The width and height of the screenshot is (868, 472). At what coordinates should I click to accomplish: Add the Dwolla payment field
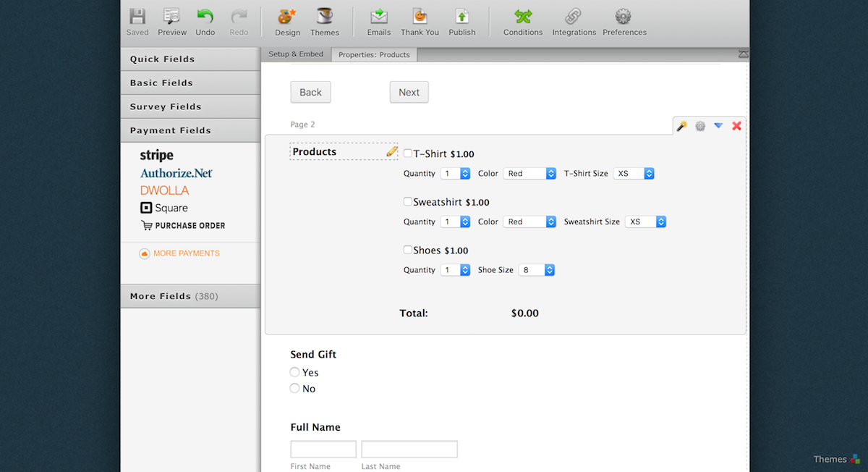pyautogui.click(x=165, y=190)
